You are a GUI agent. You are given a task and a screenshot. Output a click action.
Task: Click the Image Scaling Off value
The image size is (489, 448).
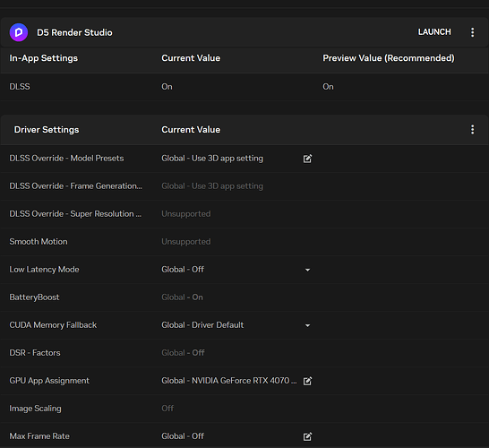[x=167, y=409]
